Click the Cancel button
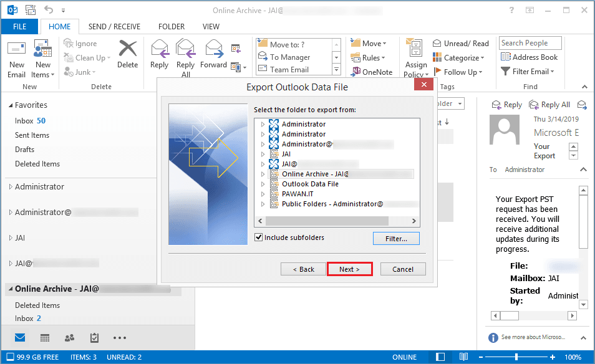This screenshot has height=364, width=595. pyautogui.click(x=403, y=269)
